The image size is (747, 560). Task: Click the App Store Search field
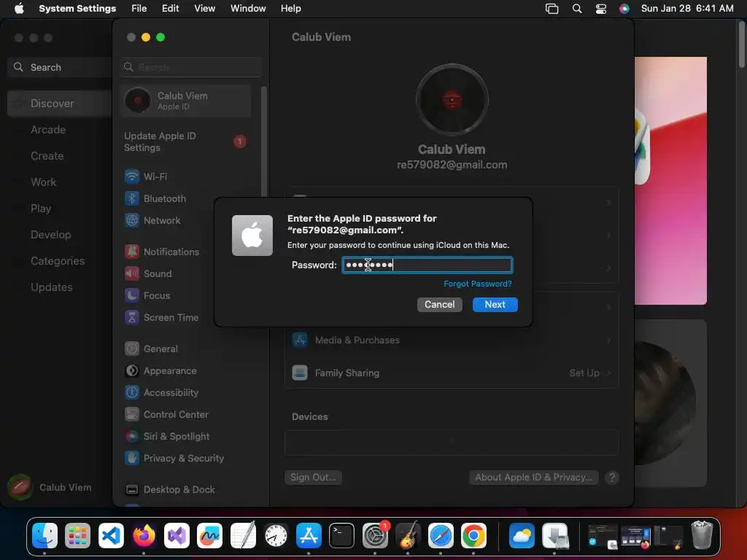point(60,67)
